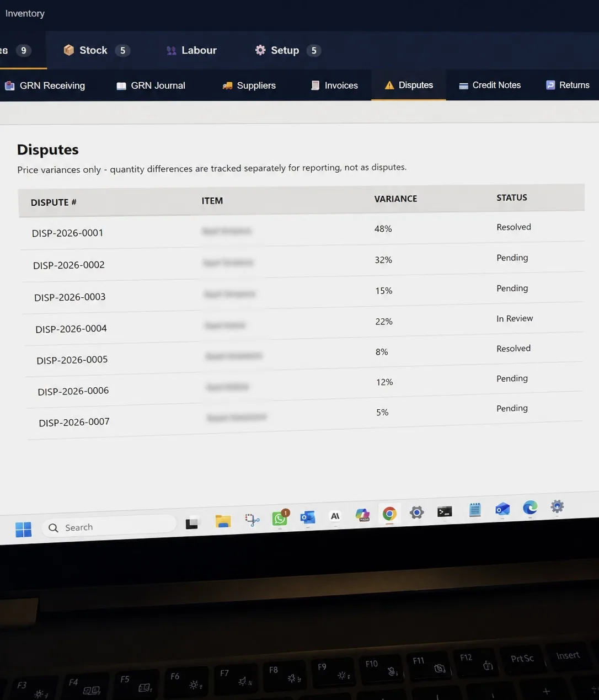Click the 22% variance value
This screenshot has width=599, height=700.
pyautogui.click(x=384, y=322)
